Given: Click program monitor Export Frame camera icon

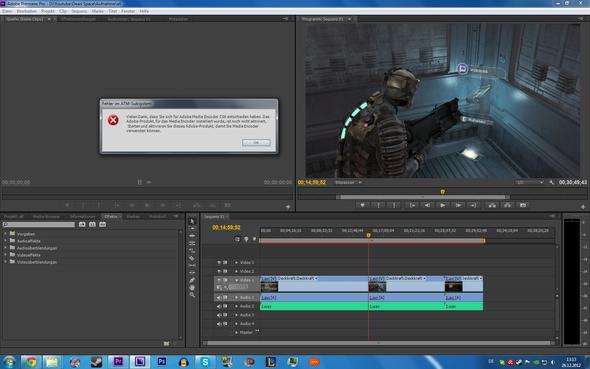Looking at the screenshot, I should [523, 205].
